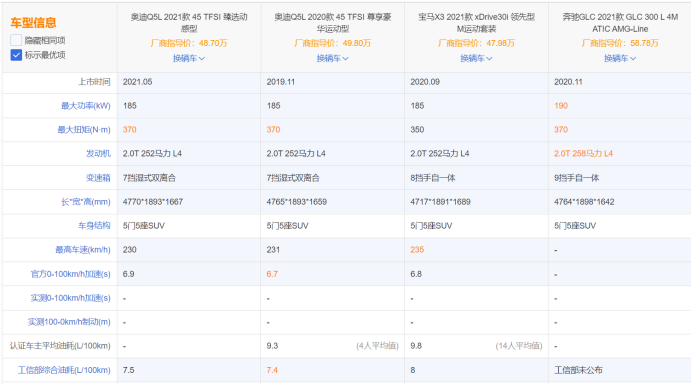Click the 上市时间 row label
This screenshot has height=385, width=691.
pyautogui.click(x=94, y=82)
